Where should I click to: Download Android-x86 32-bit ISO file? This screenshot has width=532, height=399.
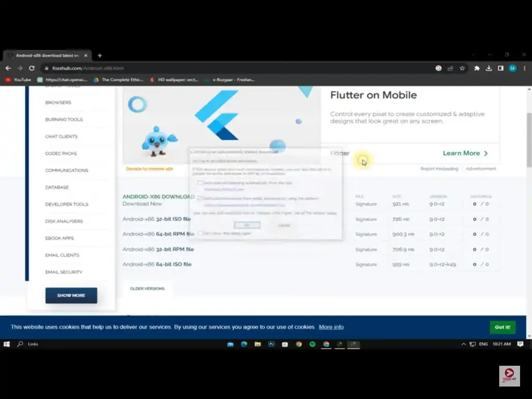click(156, 219)
